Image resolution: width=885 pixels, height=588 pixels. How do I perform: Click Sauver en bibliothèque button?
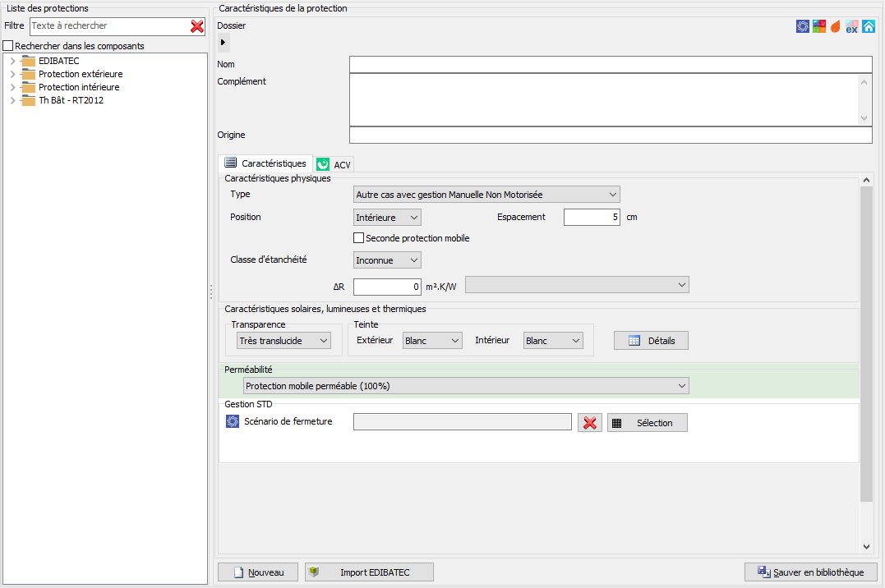point(810,572)
